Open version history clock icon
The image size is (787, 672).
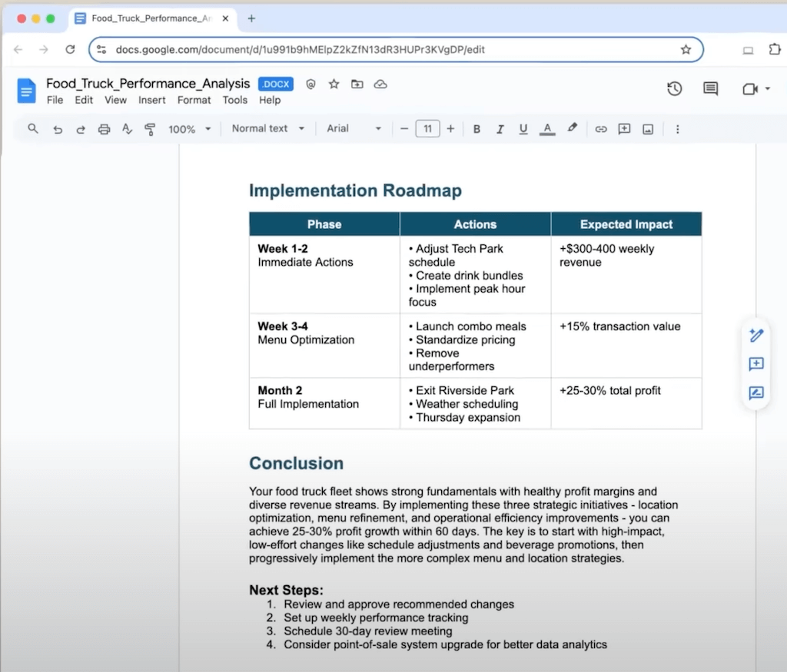pyautogui.click(x=675, y=89)
